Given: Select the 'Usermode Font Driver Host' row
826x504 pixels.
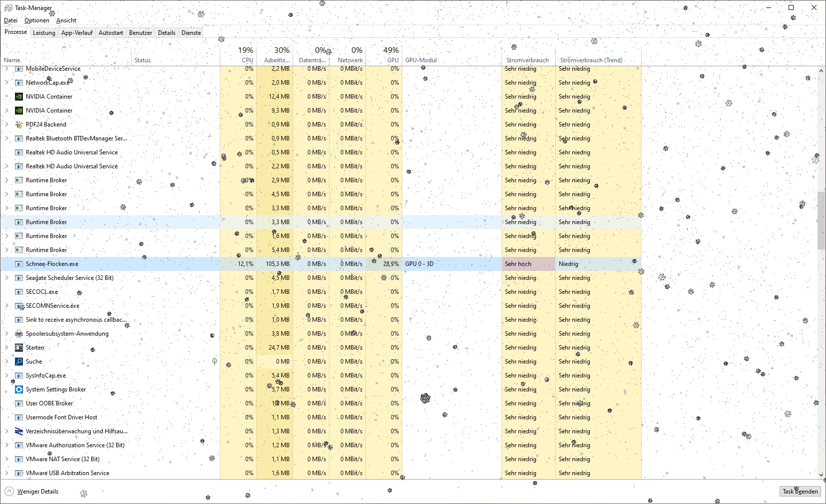Looking at the screenshot, I should [321, 417].
